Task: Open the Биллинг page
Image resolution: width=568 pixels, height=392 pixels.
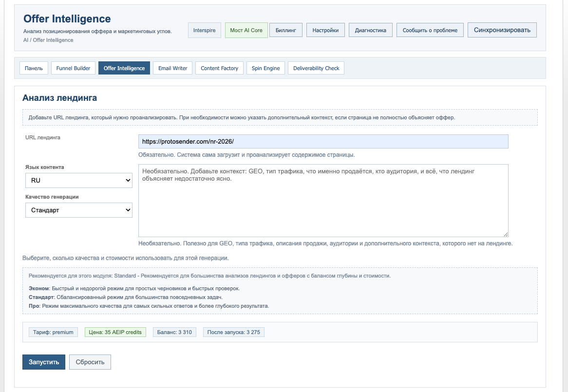Action: tap(286, 30)
